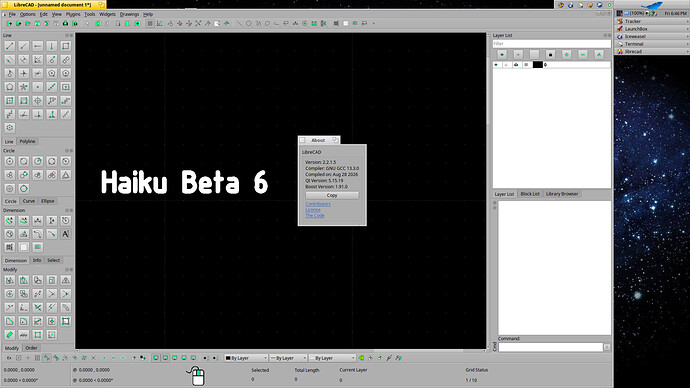Open the line width By Layer dropdown
The width and height of the screenshot is (690, 388).
[288, 358]
